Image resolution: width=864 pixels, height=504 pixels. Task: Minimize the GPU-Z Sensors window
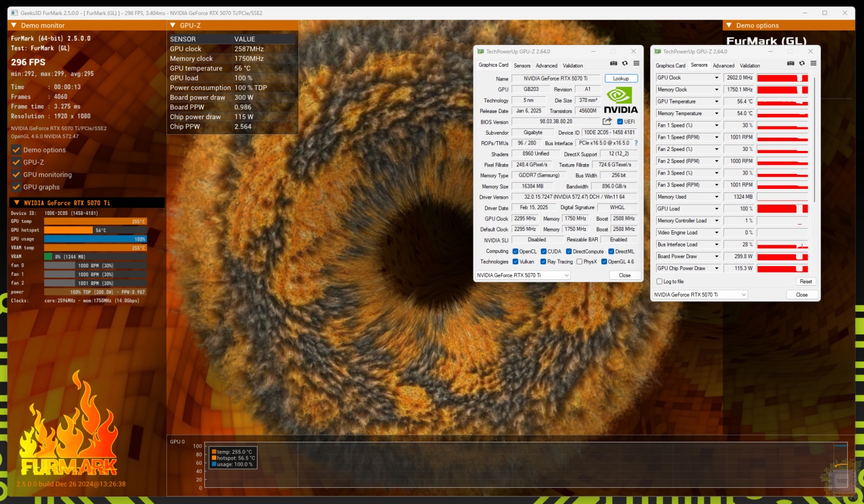[770, 51]
